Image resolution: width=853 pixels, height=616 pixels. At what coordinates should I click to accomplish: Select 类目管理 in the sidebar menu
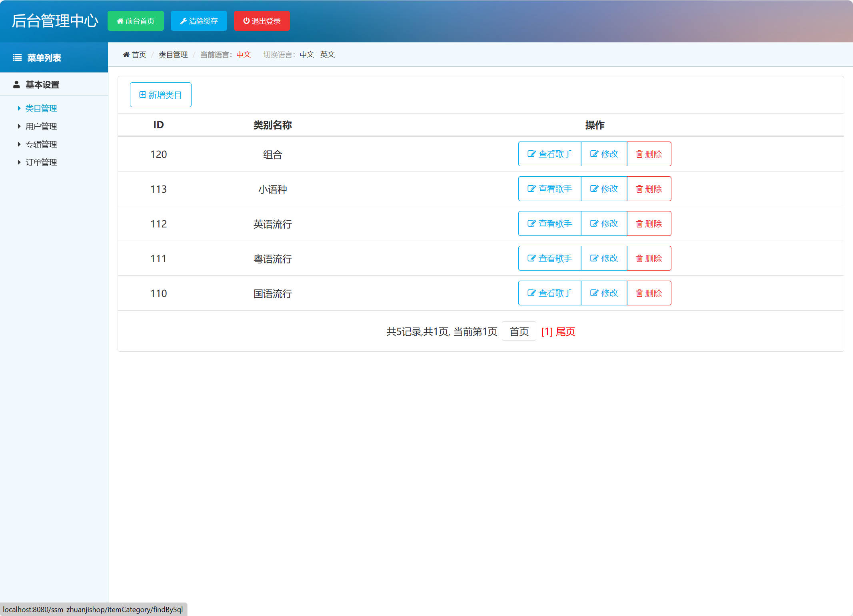point(41,108)
